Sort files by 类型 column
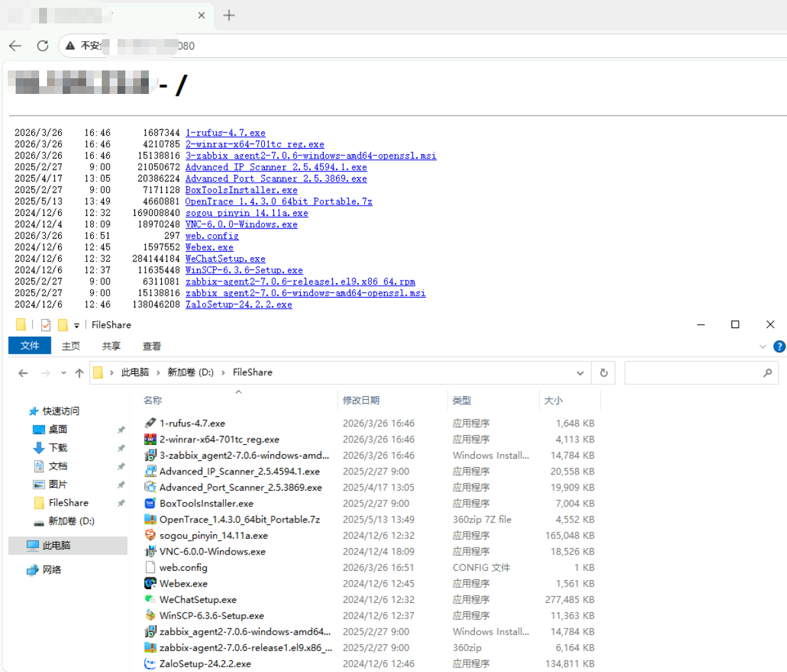Image resolution: width=787 pixels, height=672 pixels. point(462,401)
